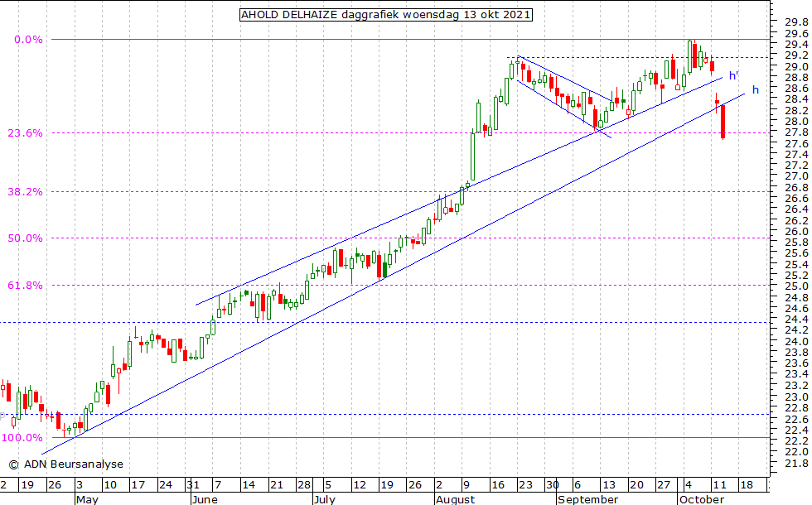Click the last red candle on 13 October
Viewport: 812px width, 505px height.
tap(723, 122)
